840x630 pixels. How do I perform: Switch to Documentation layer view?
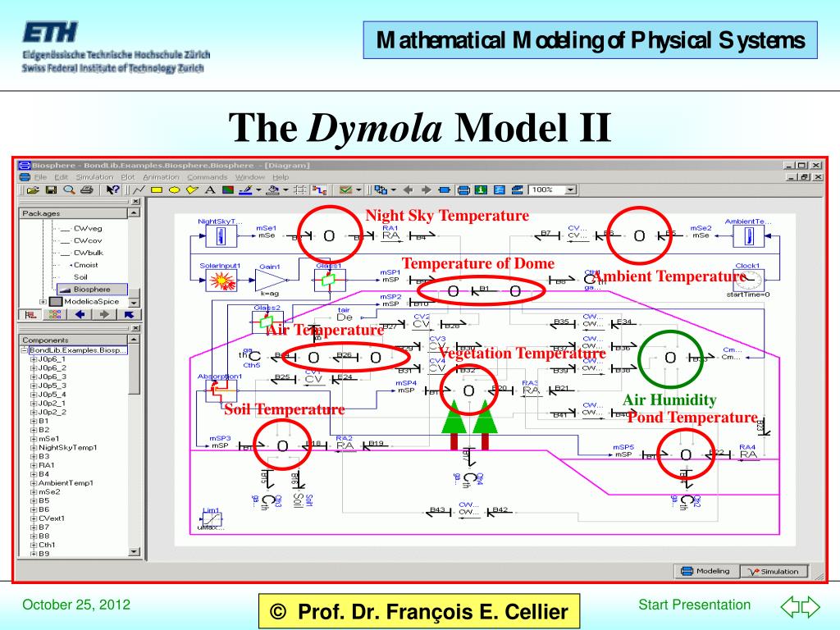[x=481, y=189]
